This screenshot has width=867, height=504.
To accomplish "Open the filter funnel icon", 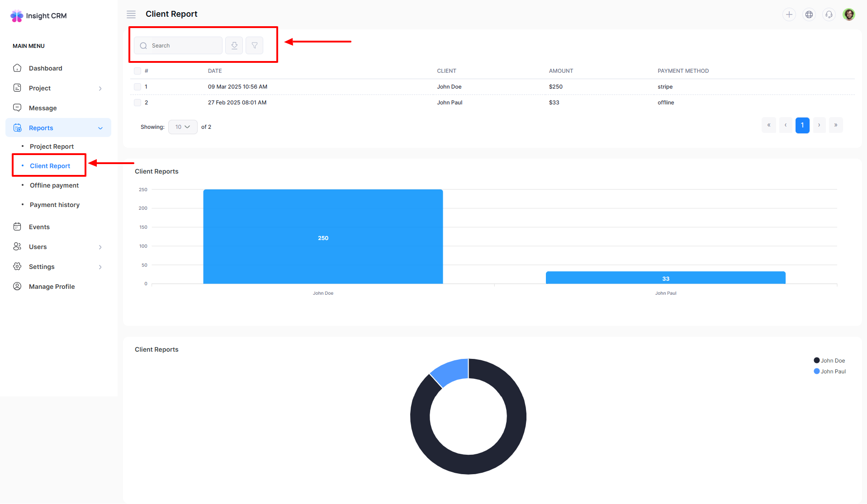I will pyautogui.click(x=255, y=46).
